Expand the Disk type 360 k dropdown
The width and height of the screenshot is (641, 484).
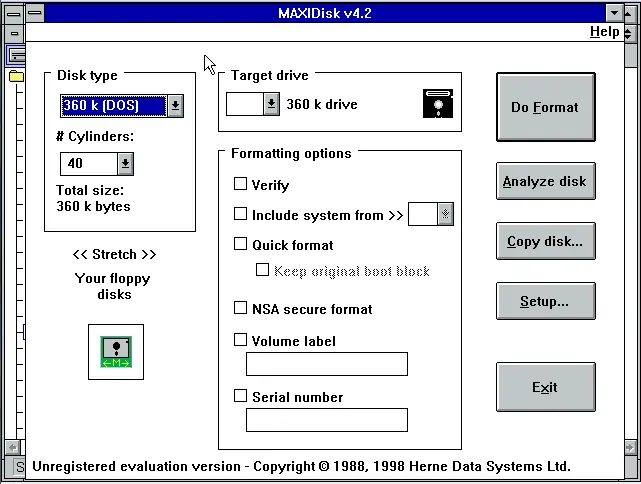point(175,106)
